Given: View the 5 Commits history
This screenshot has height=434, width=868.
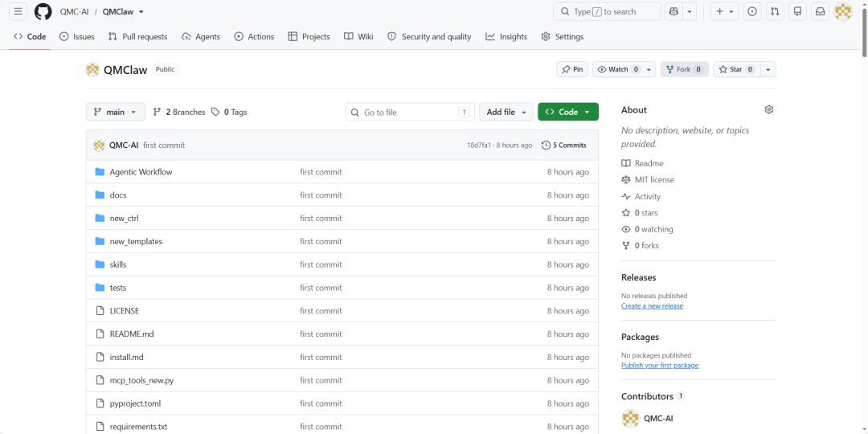Looking at the screenshot, I should pyautogui.click(x=564, y=145).
